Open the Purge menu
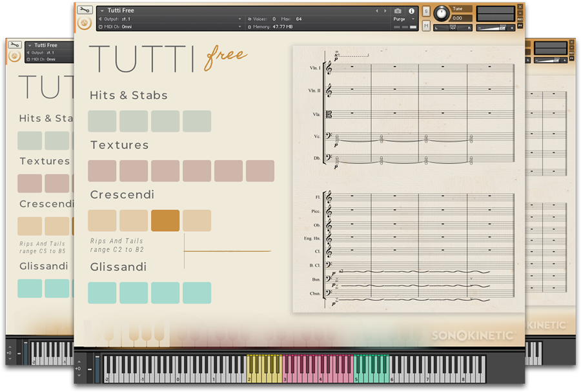This screenshot has height=392, width=581. [402, 19]
